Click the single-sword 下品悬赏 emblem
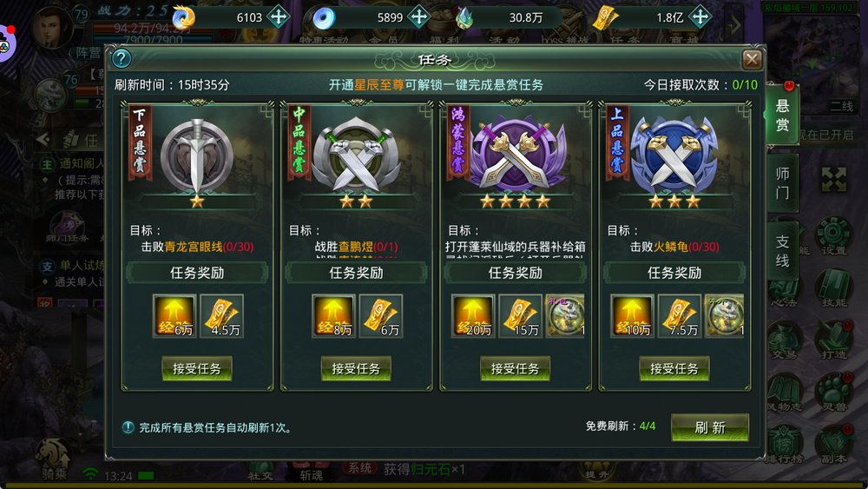This screenshot has width=868, height=489. (197, 155)
